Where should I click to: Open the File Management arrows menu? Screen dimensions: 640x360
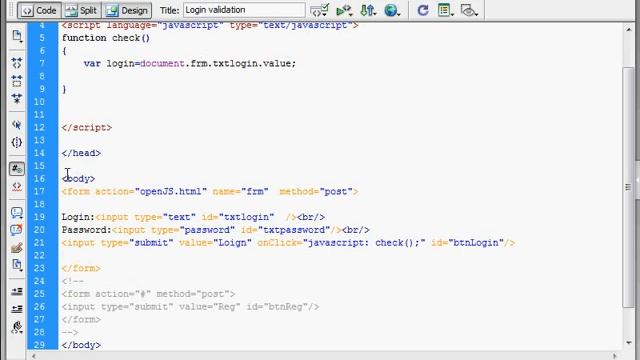pos(368,10)
